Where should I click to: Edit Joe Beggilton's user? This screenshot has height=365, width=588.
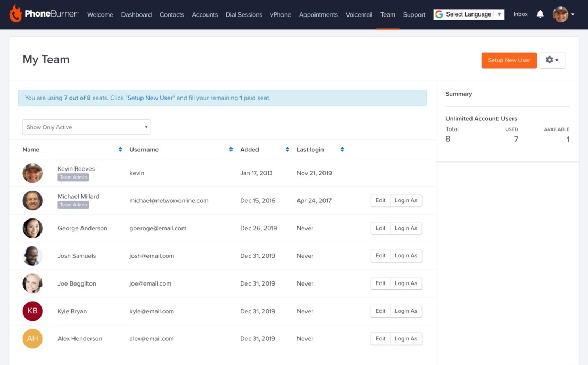380,283
